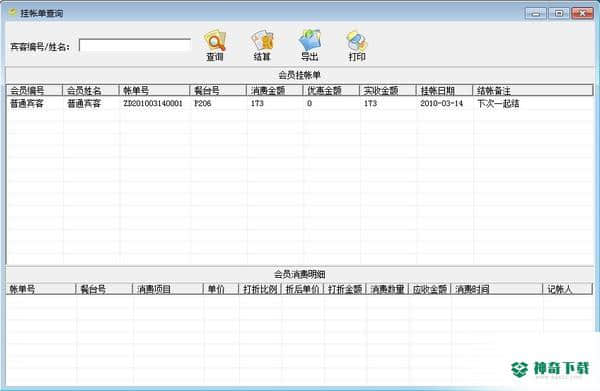The image size is (600, 391).
Task: Open the 结算 settlement tool
Action: click(262, 45)
